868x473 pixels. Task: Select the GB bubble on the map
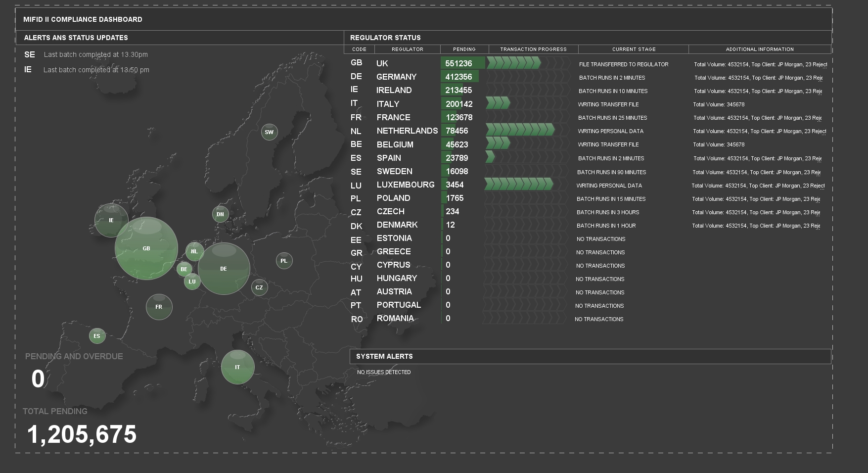click(x=146, y=247)
